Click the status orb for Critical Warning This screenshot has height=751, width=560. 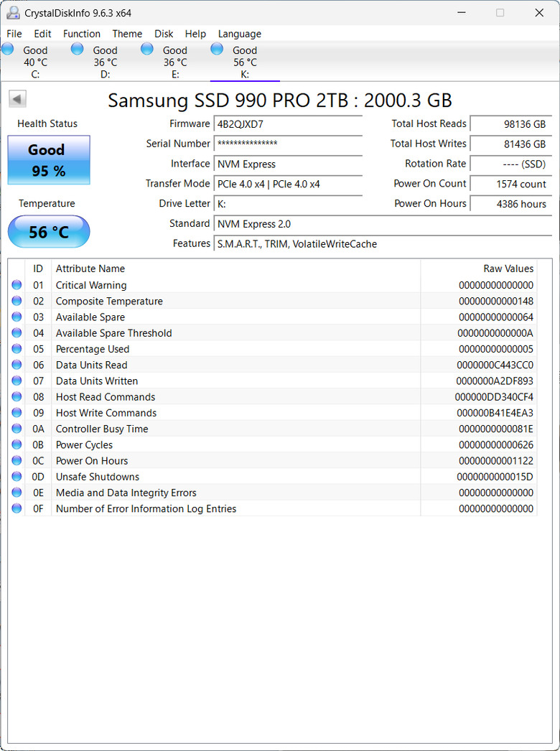[x=17, y=285]
